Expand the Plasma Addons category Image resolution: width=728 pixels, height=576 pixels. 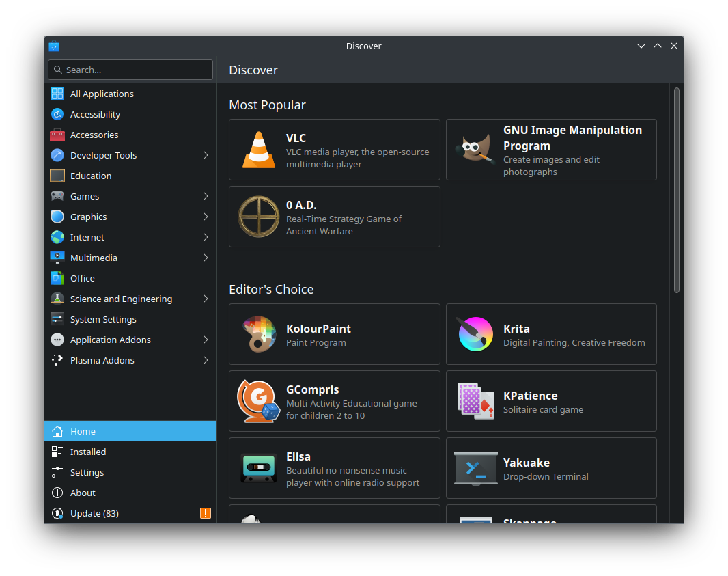pos(204,360)
